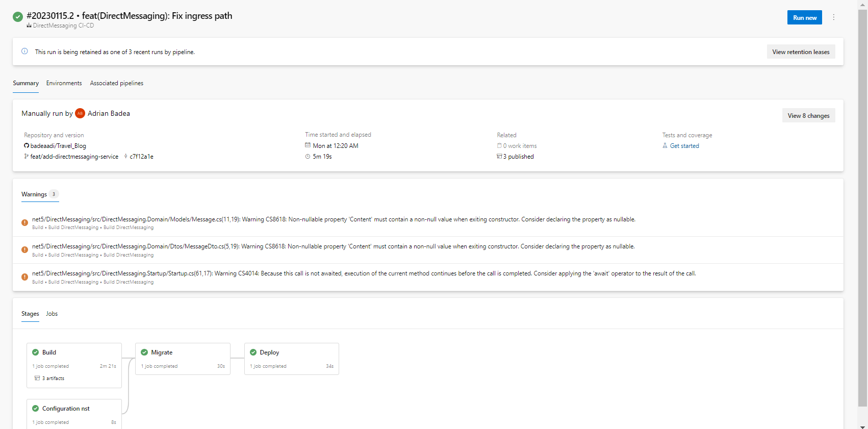Viewport: 868px width, 429px height.
Task: Click the artifacts icon in Build stage
Action: coord(37,378)
